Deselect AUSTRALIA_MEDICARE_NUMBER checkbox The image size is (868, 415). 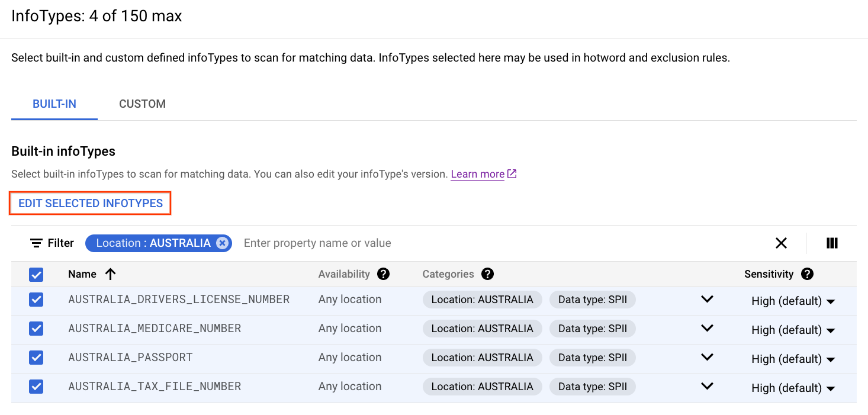coord(36,328)
